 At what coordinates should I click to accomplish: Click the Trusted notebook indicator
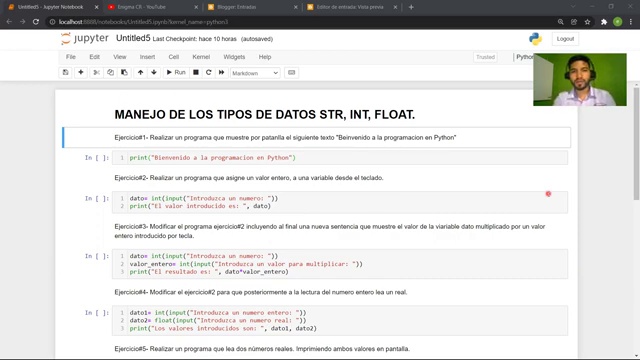point(485,57)
